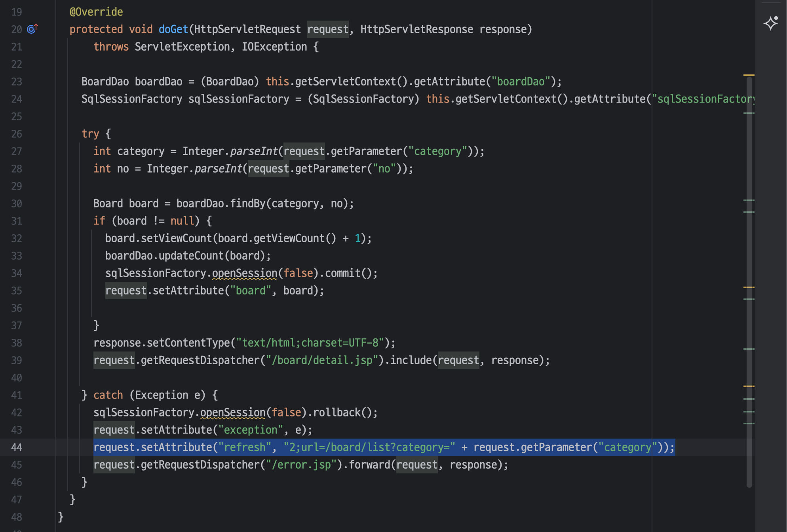Click the override gutter icon on line 20

(x=32, y=29)
